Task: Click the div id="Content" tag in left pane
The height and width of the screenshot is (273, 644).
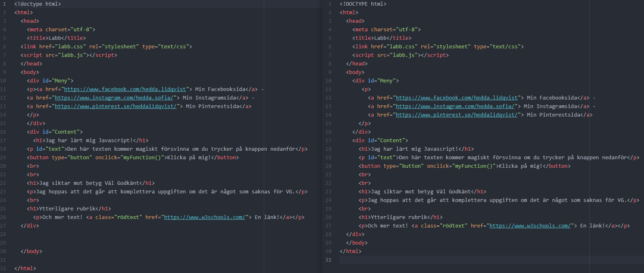Action: (55, 132)
